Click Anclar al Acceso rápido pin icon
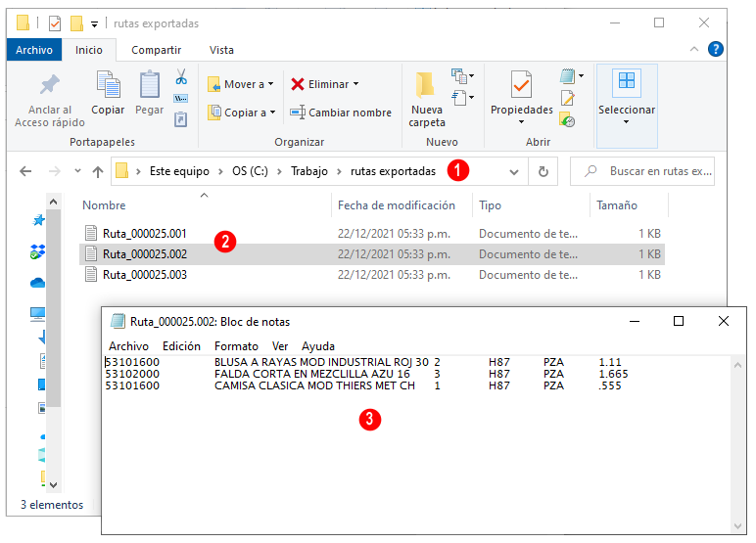 point(50,85)
